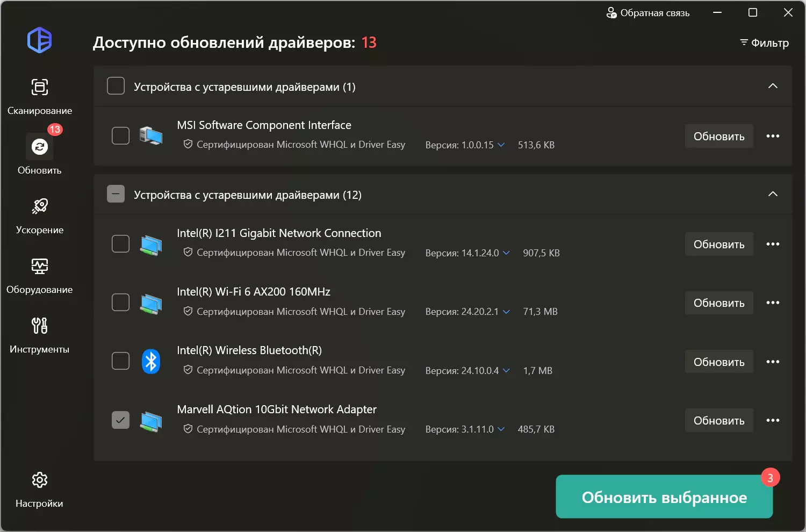Click the MSI Software Component device icon

click(151, 135)
